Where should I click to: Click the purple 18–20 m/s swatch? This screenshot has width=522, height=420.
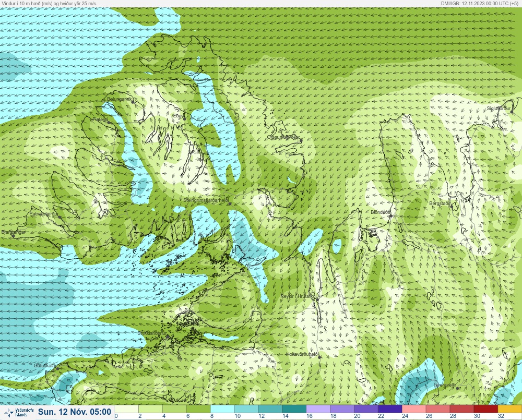pyautogui.click(x=342, y=409)
